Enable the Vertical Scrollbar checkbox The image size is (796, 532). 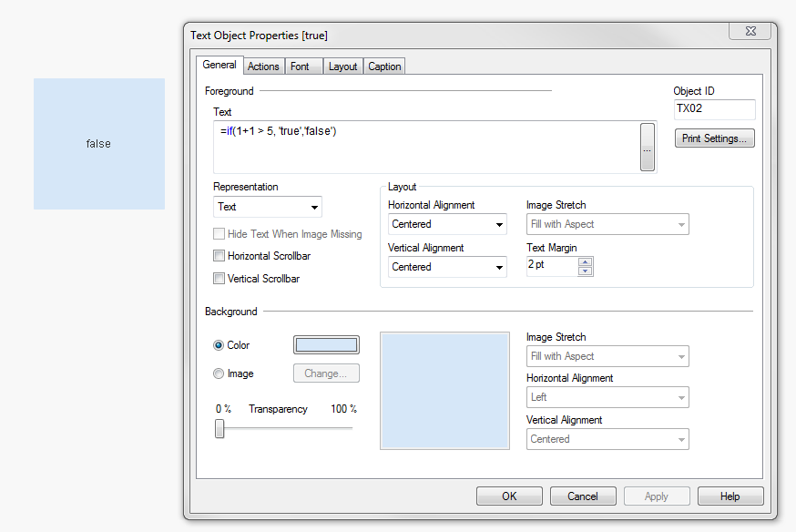coord(219,279)
